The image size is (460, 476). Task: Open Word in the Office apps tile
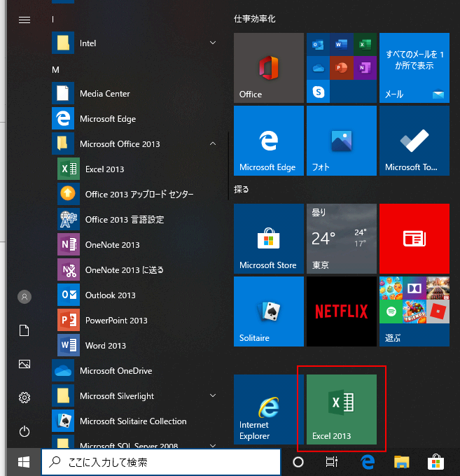tap(341, 44)
